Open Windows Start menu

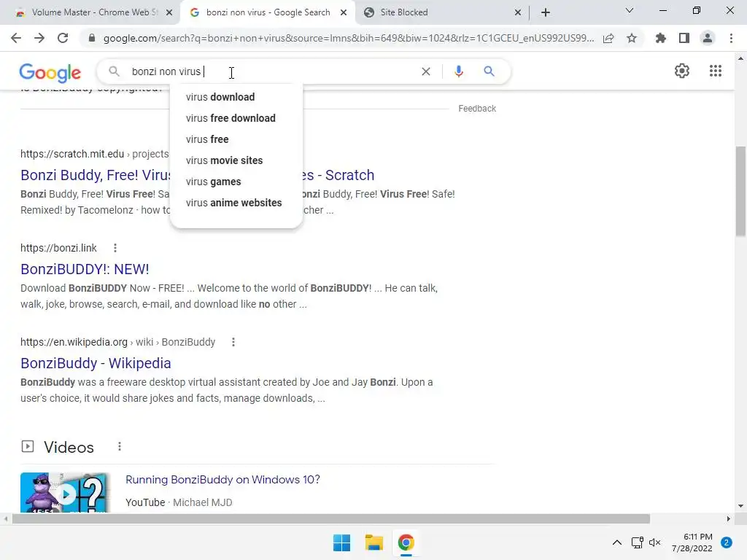[341, 542]
